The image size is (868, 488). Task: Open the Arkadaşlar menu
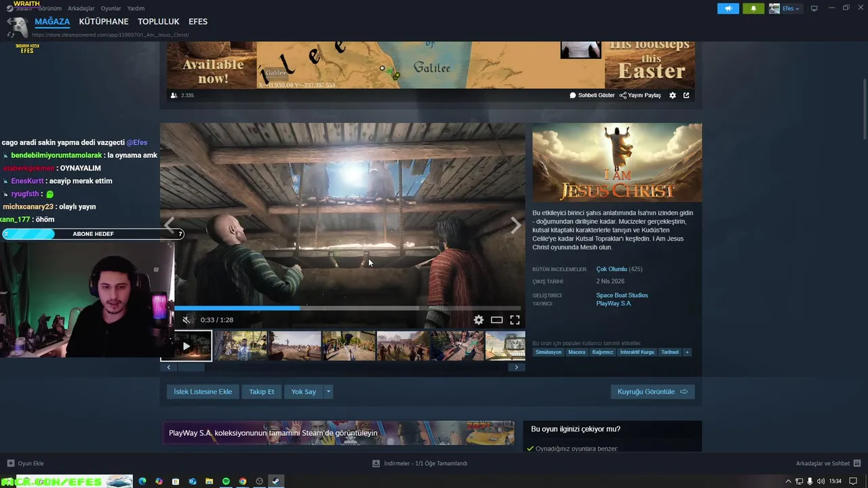(81, 8)
